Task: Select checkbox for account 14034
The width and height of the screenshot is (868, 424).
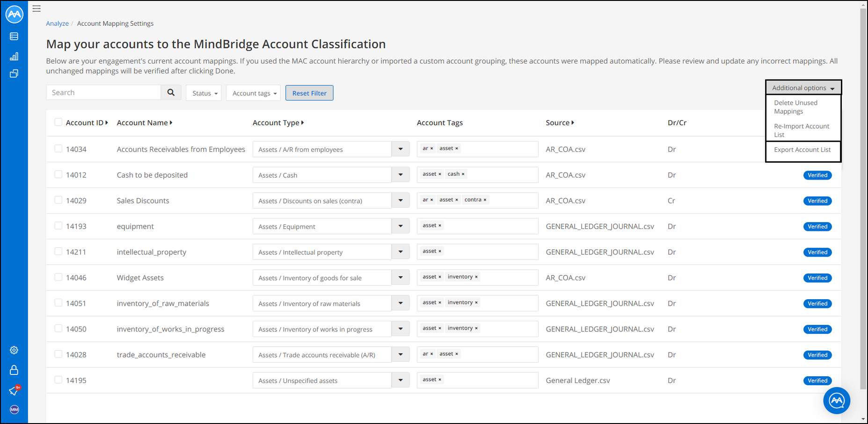Action: coord(58,149)
